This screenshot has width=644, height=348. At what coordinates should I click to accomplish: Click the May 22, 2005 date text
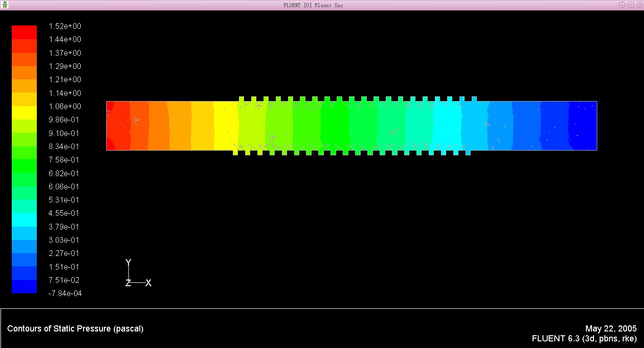[610, 329]
